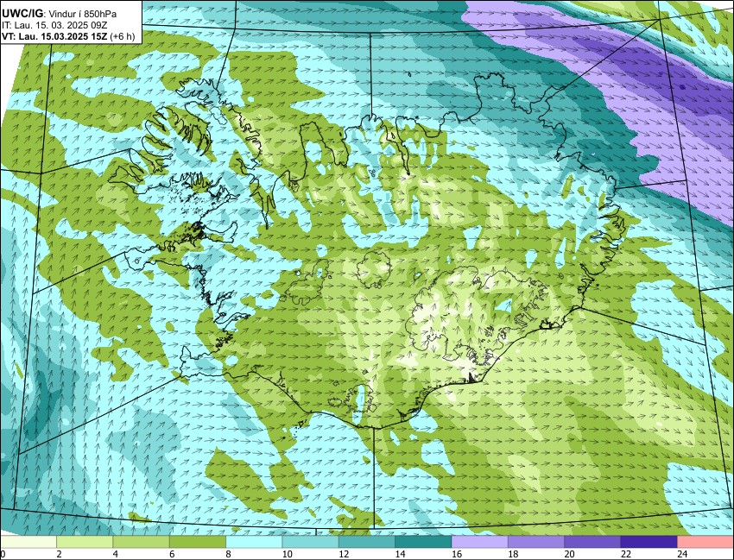
Task: Click the legend scale label '4'
Action: [x=115, y=554]
